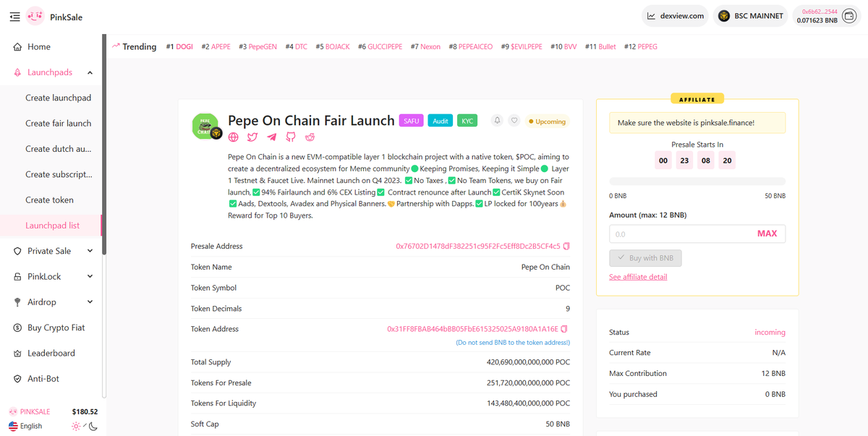Click the Leaderboard crown icon

(x=18, y=354)
